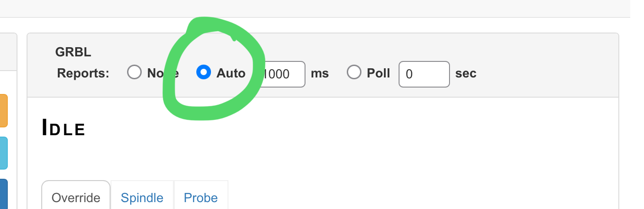Click the GRBL Reports label

coord(83,73)
